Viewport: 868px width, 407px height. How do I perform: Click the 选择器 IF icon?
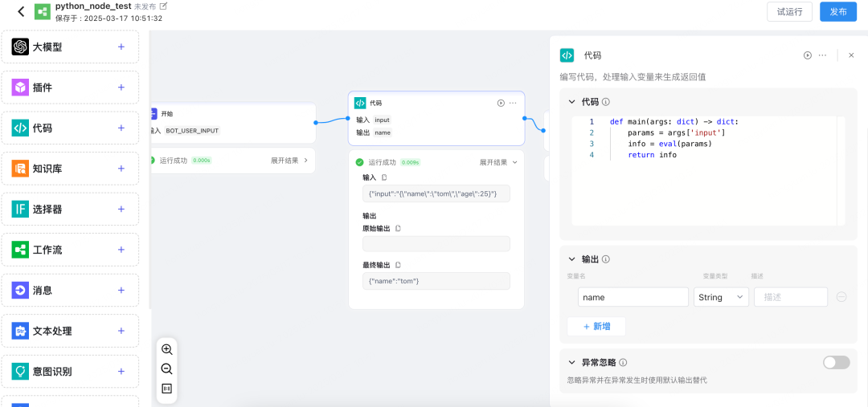click(x=20, y=209)
